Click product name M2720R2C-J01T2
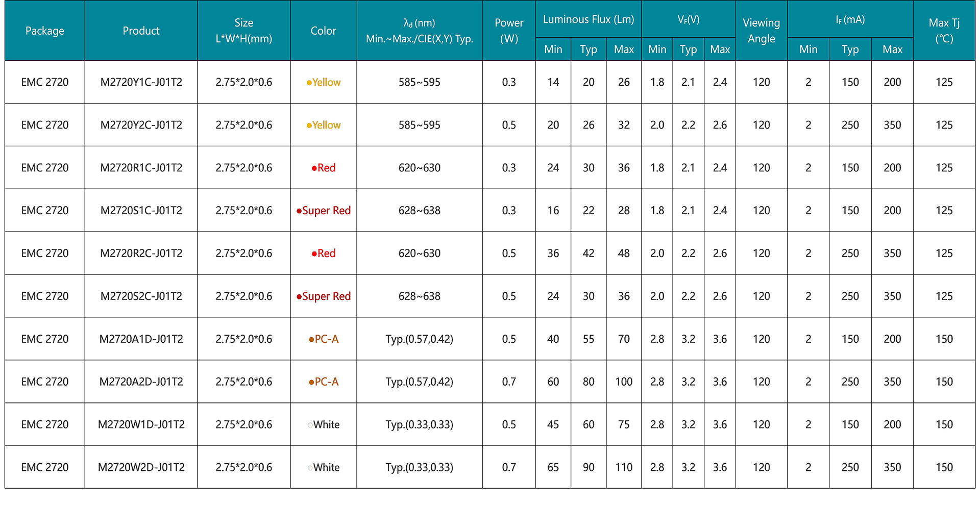Viewport: 980px width, 505px height. pyautogui.click(x=141, y=254)
